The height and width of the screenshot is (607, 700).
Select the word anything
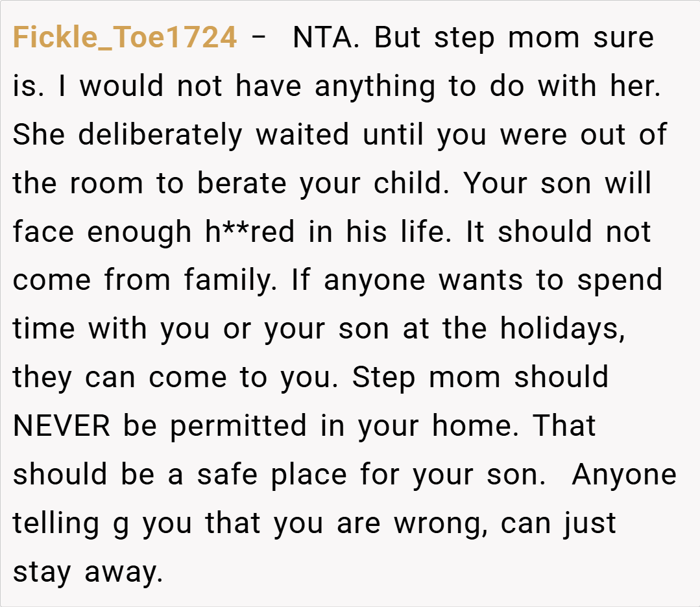pos(374,87)
